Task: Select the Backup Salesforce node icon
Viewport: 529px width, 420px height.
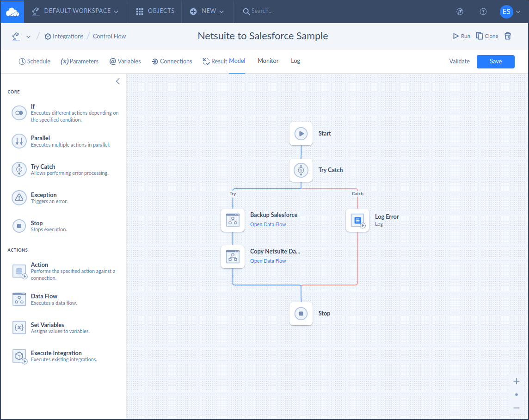Action: click(233, 220)
